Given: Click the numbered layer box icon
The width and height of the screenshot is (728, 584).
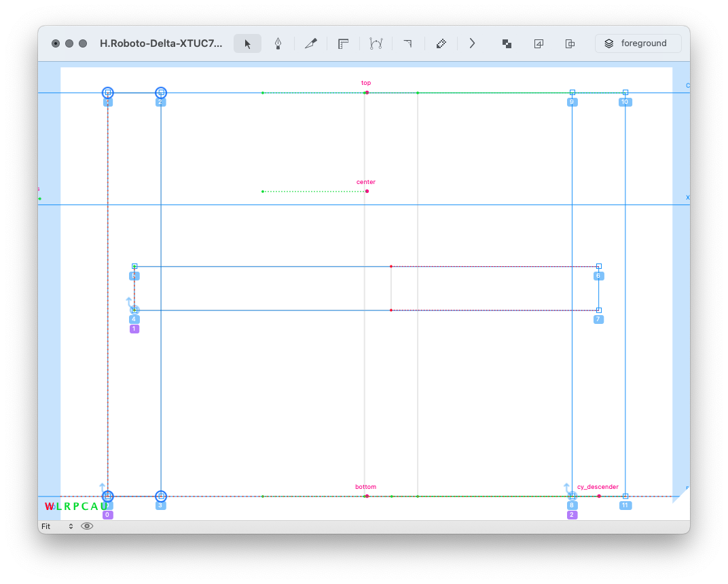Looking at the screenshot, I should (x=539, y=43).
